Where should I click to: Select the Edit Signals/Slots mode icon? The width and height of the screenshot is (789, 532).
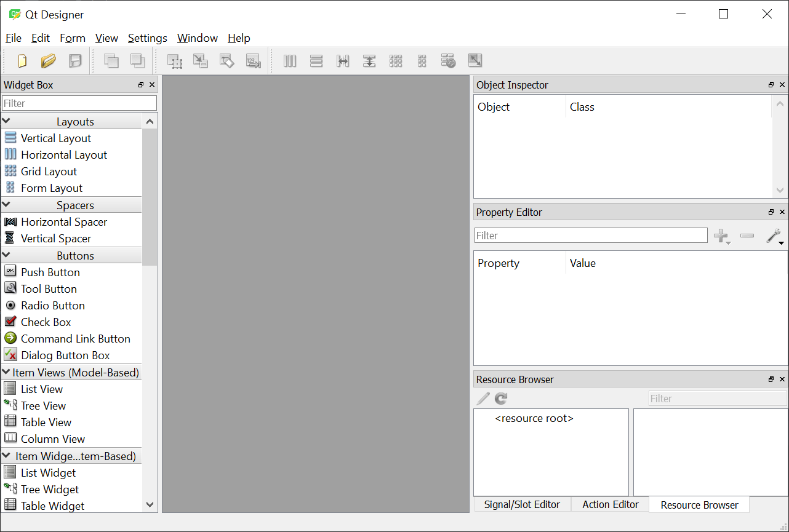tap(201, 61)
